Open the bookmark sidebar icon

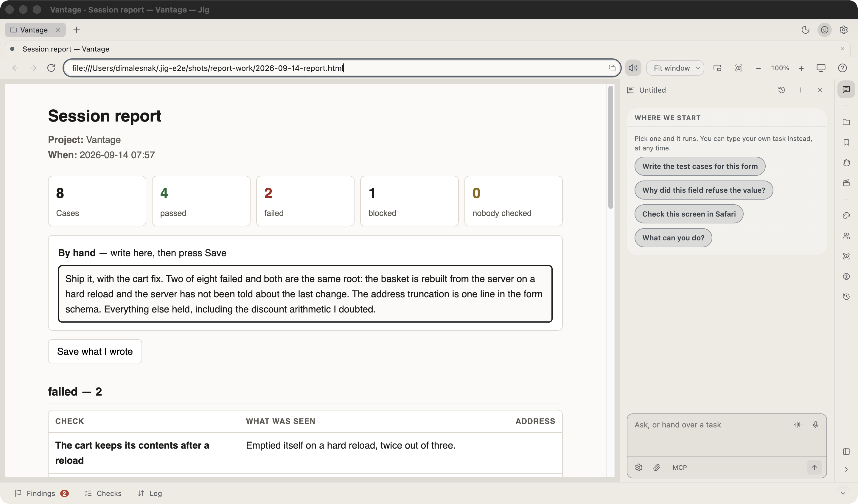pos(846,142)
